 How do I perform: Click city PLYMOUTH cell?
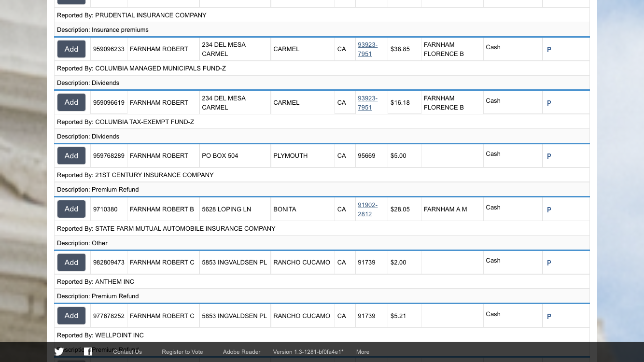click(x=303, y=155)
